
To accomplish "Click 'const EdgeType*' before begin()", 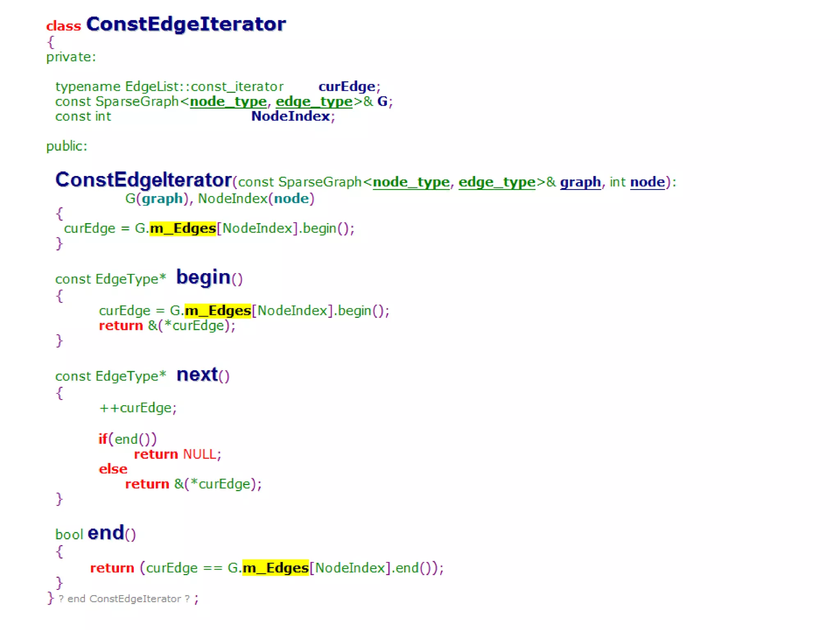I will pyautogui.click(x=111, y=279).
